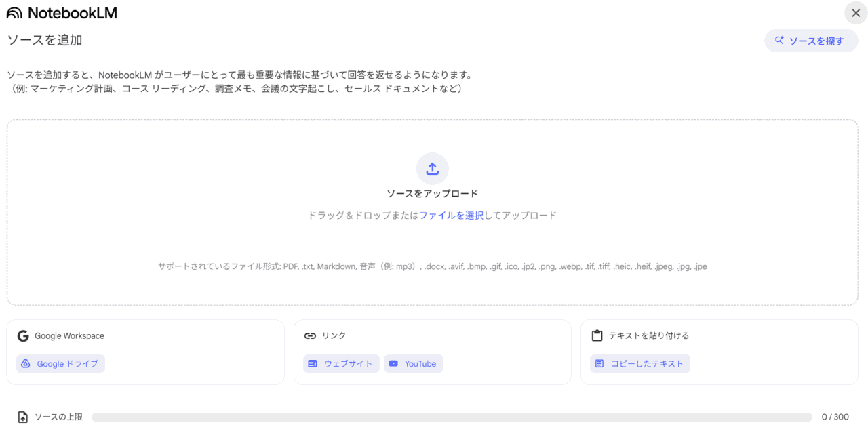Click the upload arrow icon
The height and width of the screenshot is (429, 868).
433,169
